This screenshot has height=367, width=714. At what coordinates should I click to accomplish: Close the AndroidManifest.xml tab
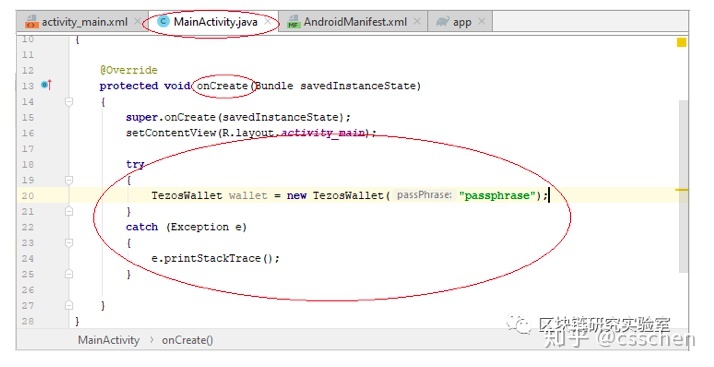coord(417,21)
